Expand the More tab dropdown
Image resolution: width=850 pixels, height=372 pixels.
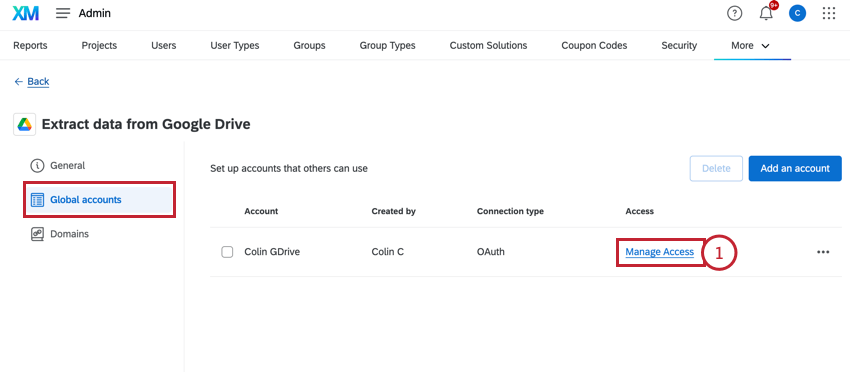[x=750, y=46]
